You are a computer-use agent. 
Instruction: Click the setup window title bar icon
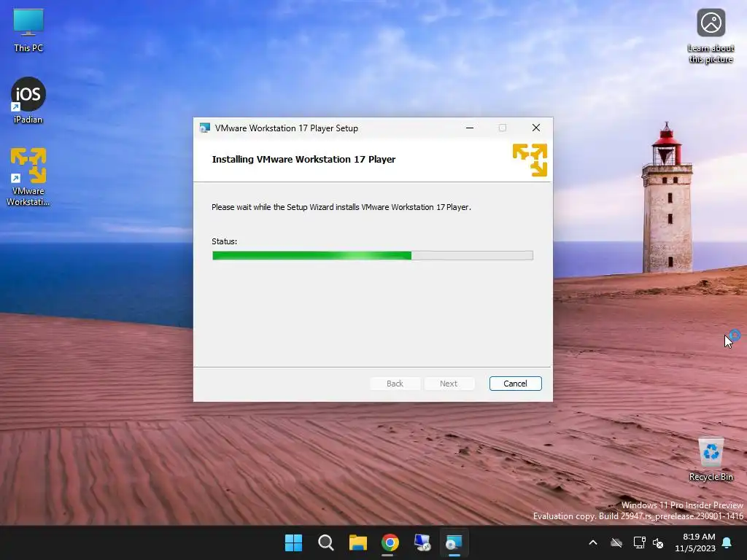205,128
